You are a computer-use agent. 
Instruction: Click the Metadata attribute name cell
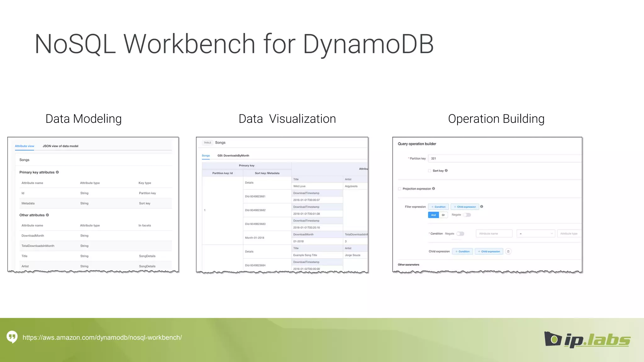click(28, 203)
